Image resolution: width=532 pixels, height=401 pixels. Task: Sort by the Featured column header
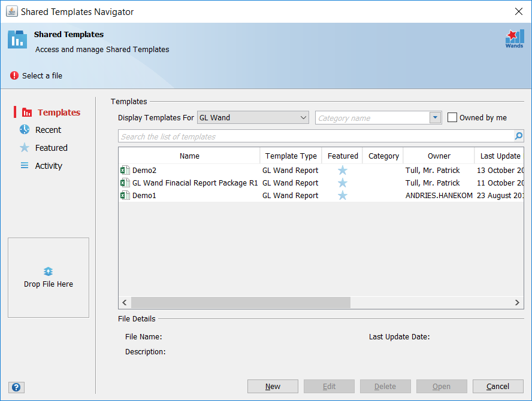pos(342,156)
